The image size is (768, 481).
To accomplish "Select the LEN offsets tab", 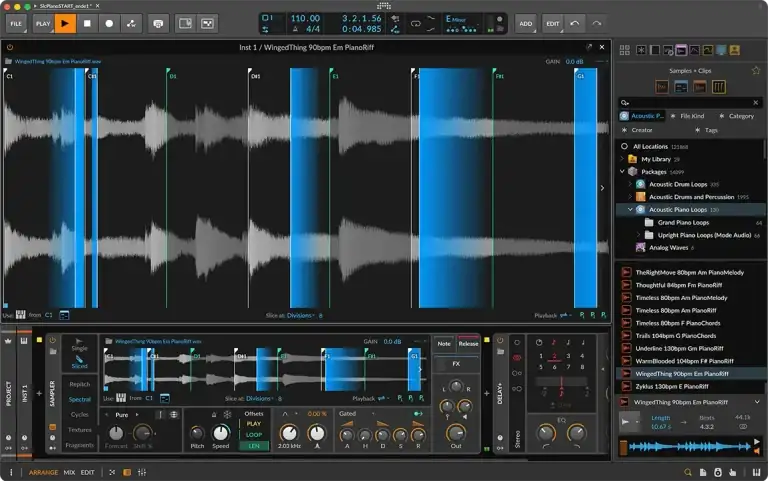I will (254, 446).
